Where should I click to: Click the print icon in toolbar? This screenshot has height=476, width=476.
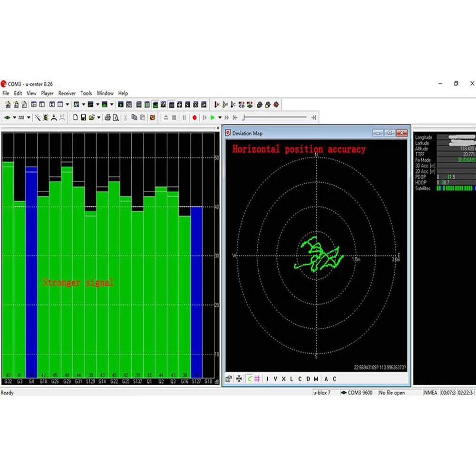(x=108, y=117)
